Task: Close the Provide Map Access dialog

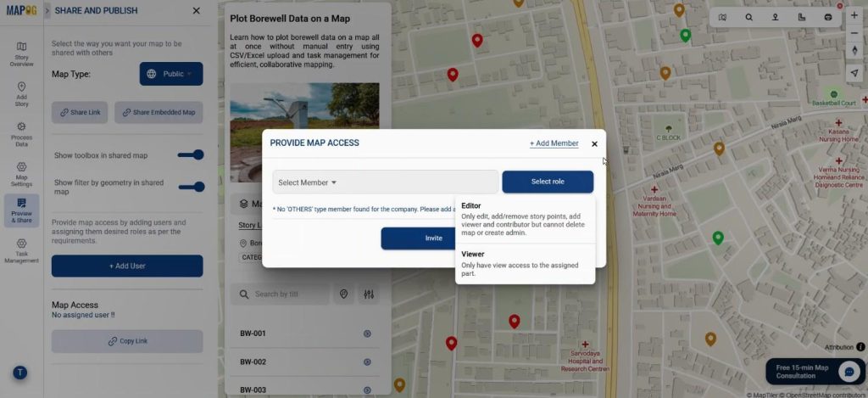Action: point(594,144)
